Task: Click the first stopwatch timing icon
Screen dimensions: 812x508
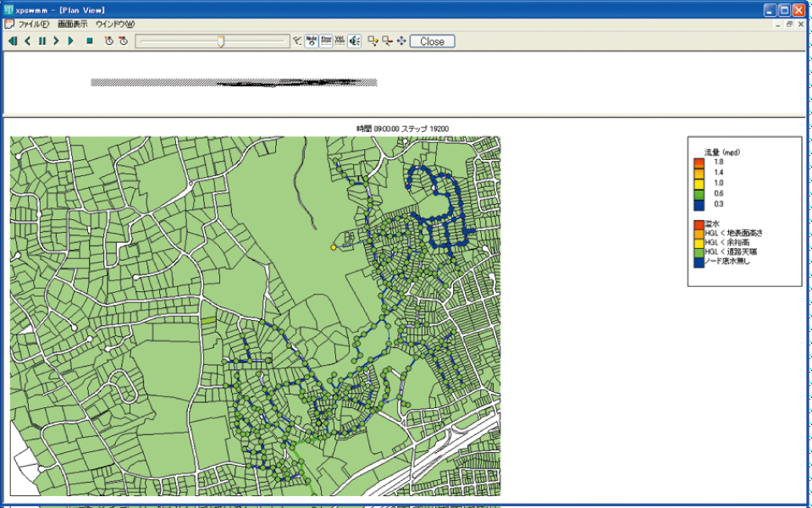Action: (108, 41)
